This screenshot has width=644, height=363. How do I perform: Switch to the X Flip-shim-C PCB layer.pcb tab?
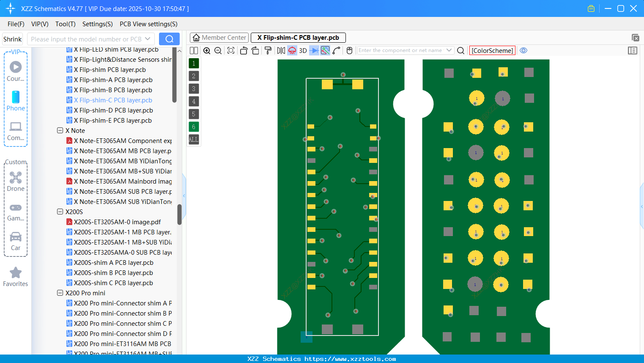[x=298, y=37]
